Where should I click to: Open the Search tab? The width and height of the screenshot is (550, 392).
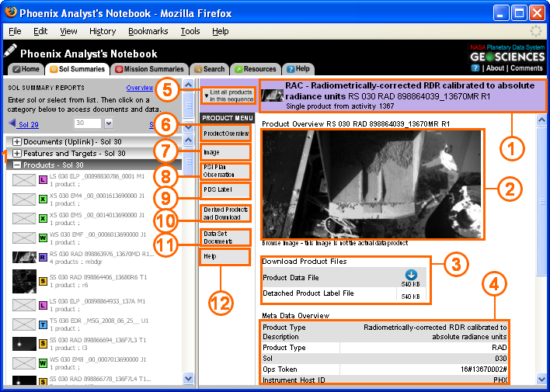[x=208, y=69]
